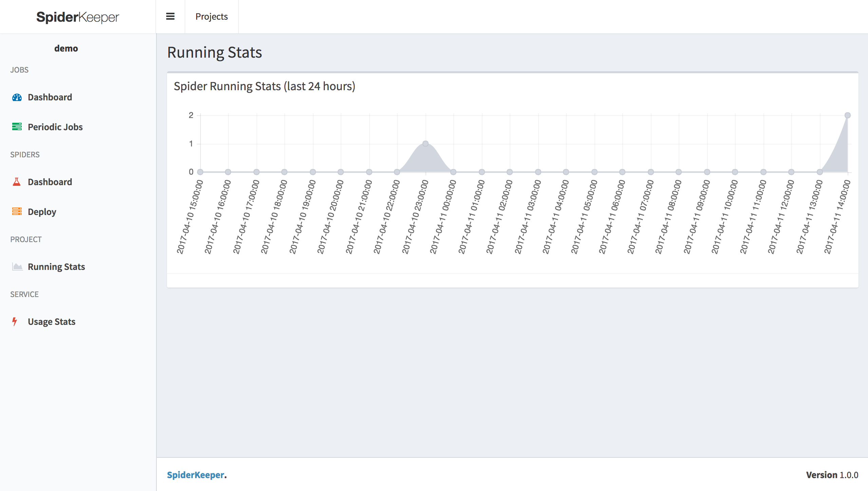The image size is (868, 491).
Task: Toggle the sidebar with hamburger icon
Action: 170,17
